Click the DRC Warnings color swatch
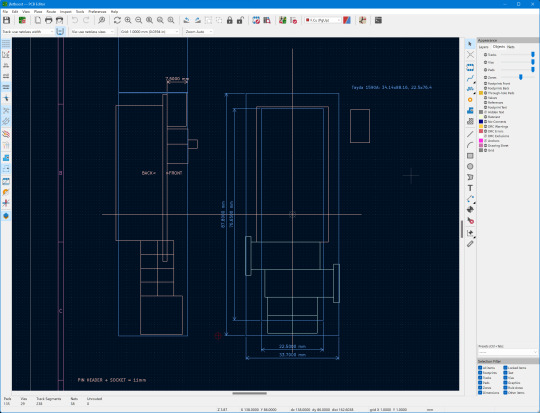Screen dimensions: 540x413 (x=481, y=126)
